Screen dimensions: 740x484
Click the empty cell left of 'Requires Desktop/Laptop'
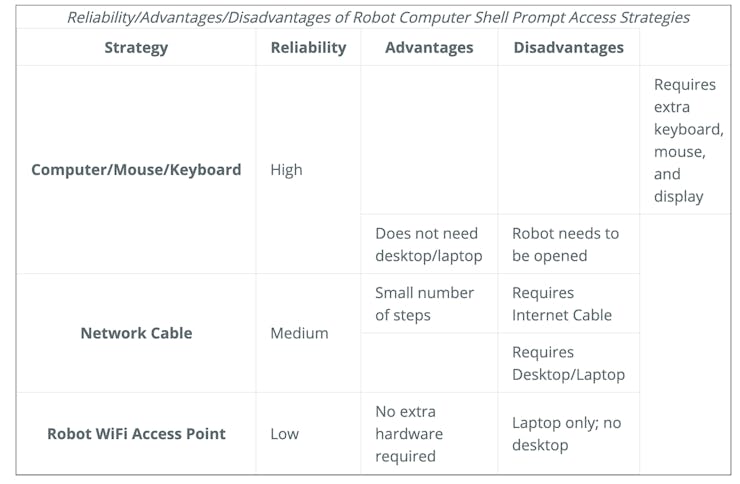[429, 363]
